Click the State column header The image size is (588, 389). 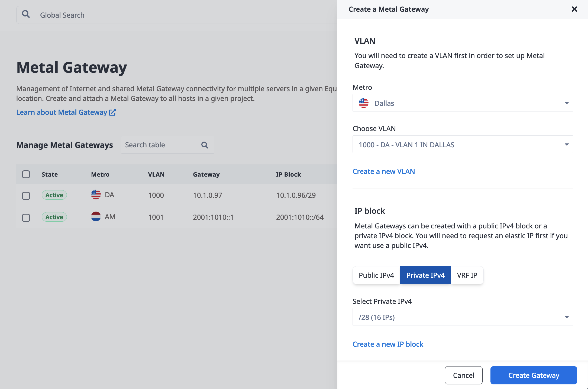pyautogui.click(x=50, y=174)
